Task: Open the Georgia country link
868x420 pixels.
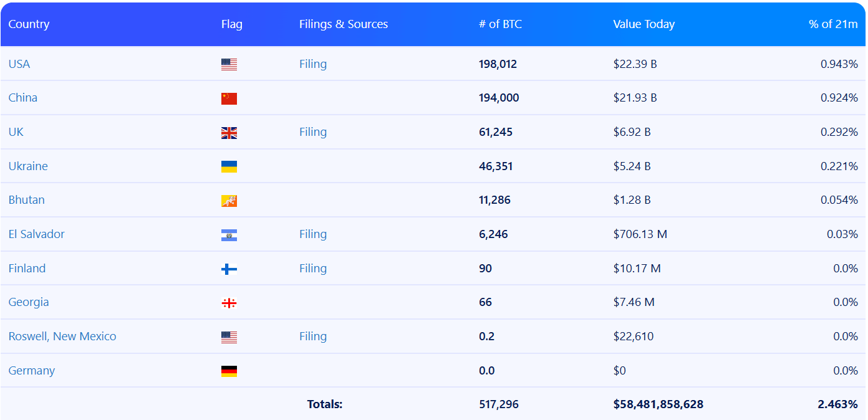Action: pyautogui.click(x=29, y=302)
